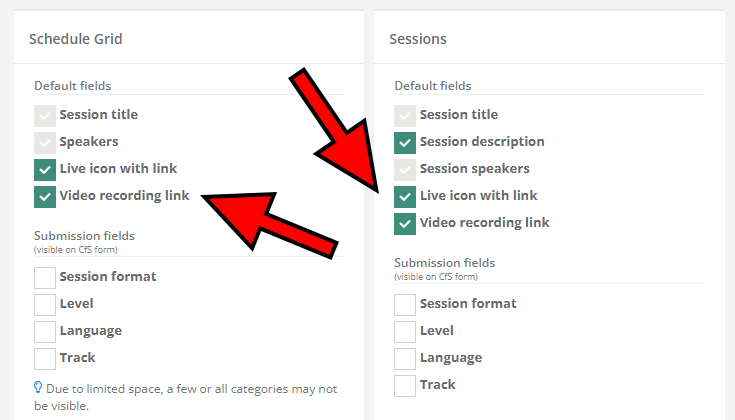Enable Session format in Sessions panel
The height and width of the screenshot is (420, 735).
[405, 304]
